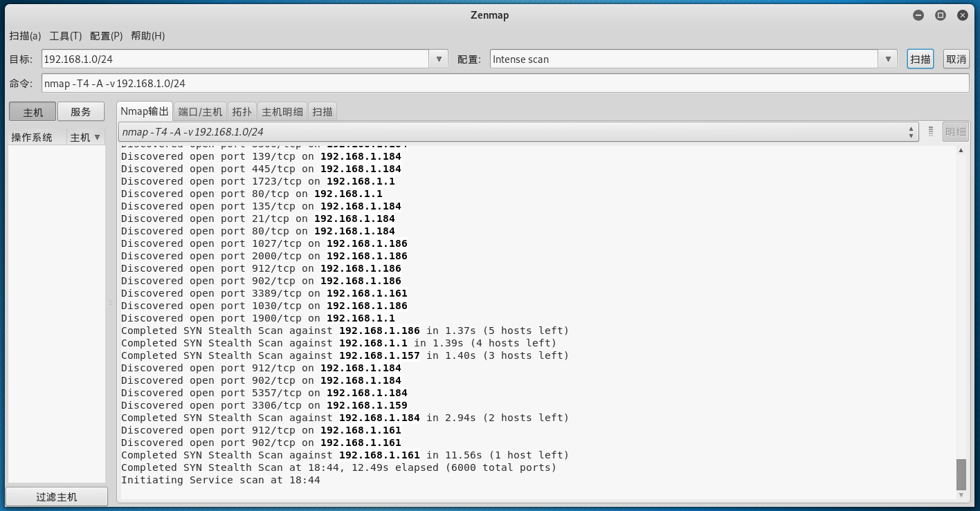This screenshot has width=980, height=511.
Task: Close the Zenmap window
Action: tap(962, 15)
